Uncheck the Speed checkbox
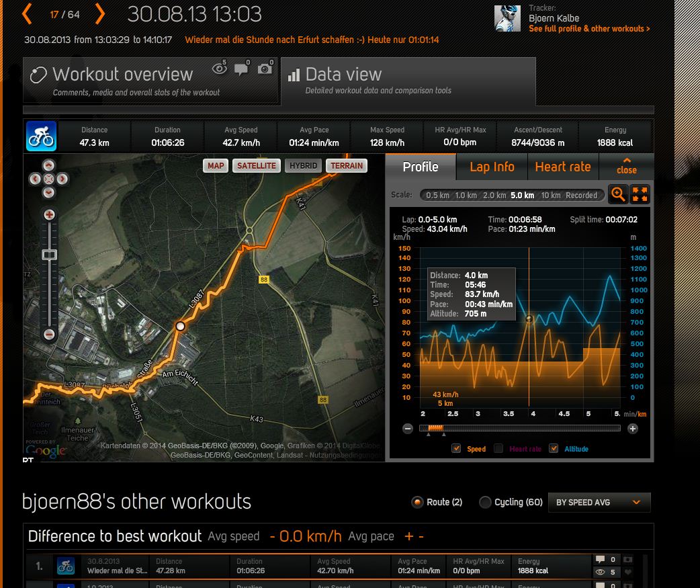The height and width of the screenshot is (588, 700). click(457, 448)
